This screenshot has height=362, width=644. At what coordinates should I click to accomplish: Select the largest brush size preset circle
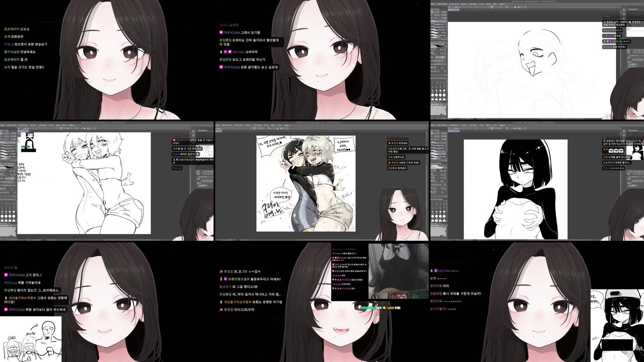click(14, 221)
